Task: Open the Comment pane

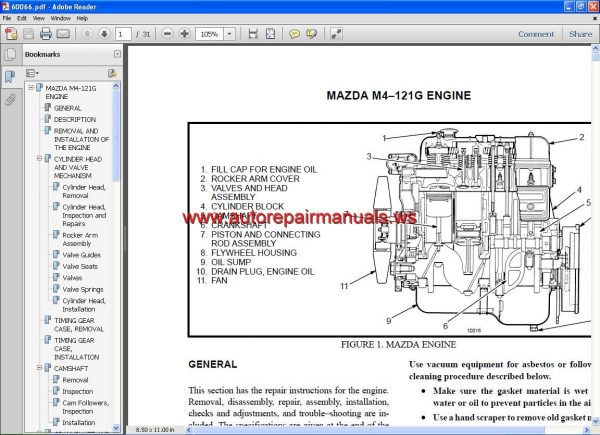Action: point(536,34)
